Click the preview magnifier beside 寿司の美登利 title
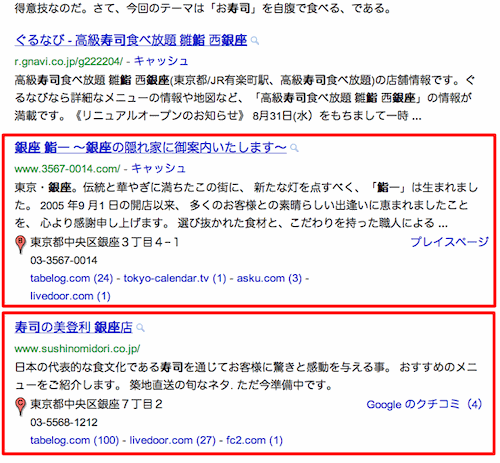The image size is (500, 463). coord(141,328)
